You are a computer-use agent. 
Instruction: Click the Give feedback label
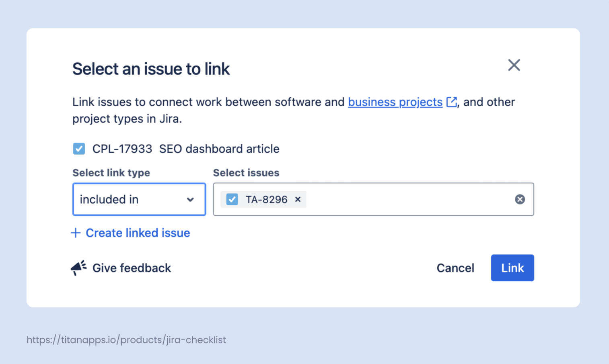[x=132, y=268]
